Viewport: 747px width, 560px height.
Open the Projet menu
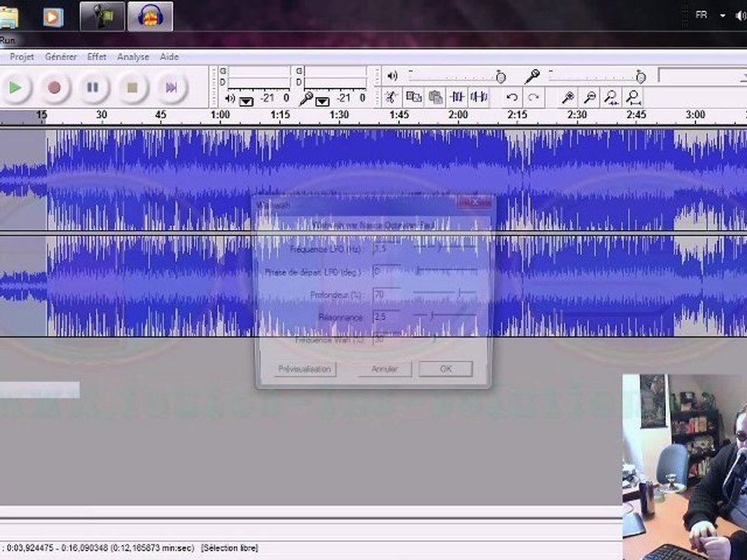[x=22, y=57]
